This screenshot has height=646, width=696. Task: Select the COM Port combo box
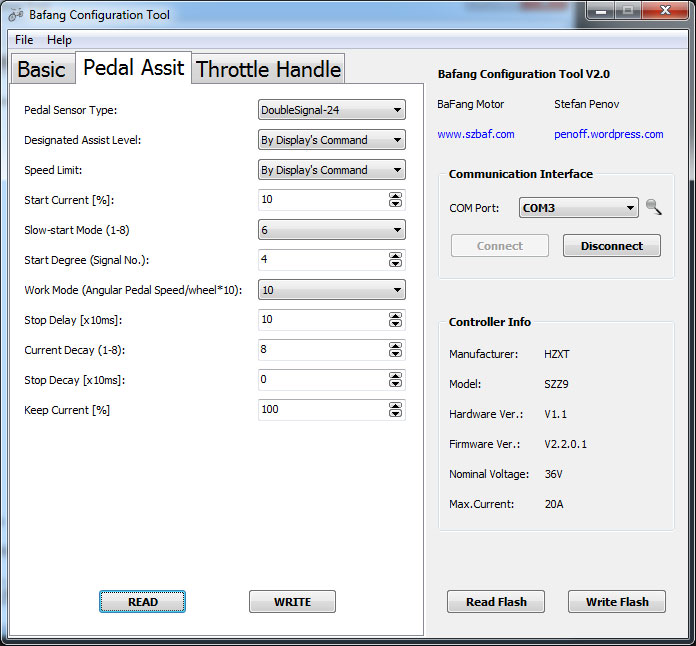[x=579, y=208]
